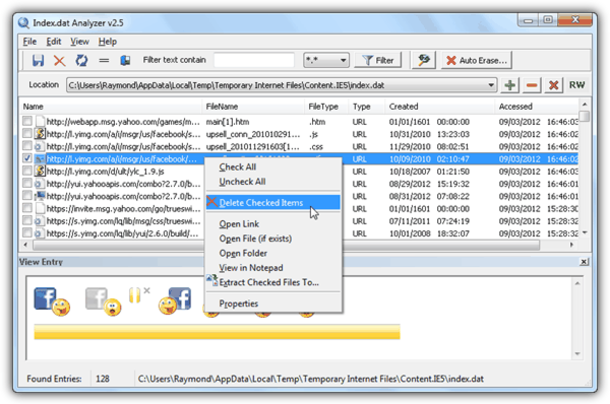Image resolution: width=610 pixels, height=404 pixels.
Task: Open the *.* file type dropdown
Action: (x=326, y=60)
